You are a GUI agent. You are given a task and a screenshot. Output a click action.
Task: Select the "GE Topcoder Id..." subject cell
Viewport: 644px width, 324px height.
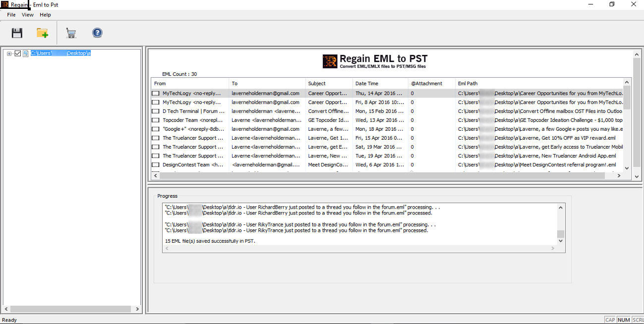point(328,120)
